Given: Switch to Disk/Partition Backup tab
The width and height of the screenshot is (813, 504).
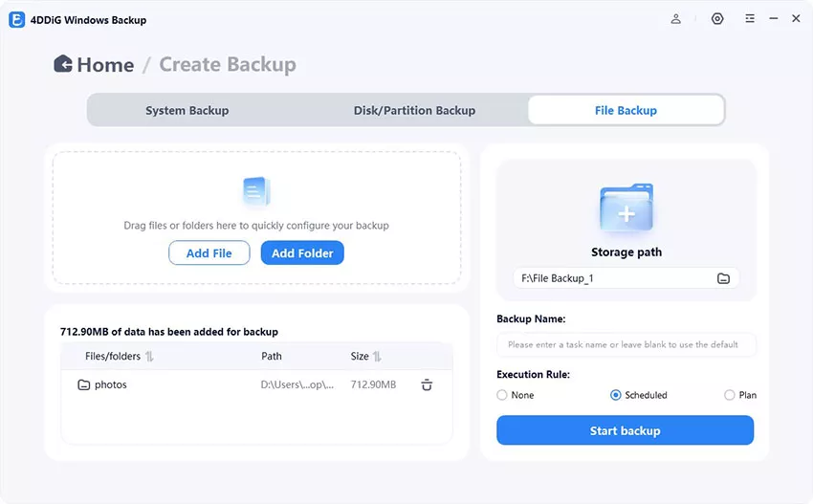Looking at the screenshot, I should click(414, 110).
